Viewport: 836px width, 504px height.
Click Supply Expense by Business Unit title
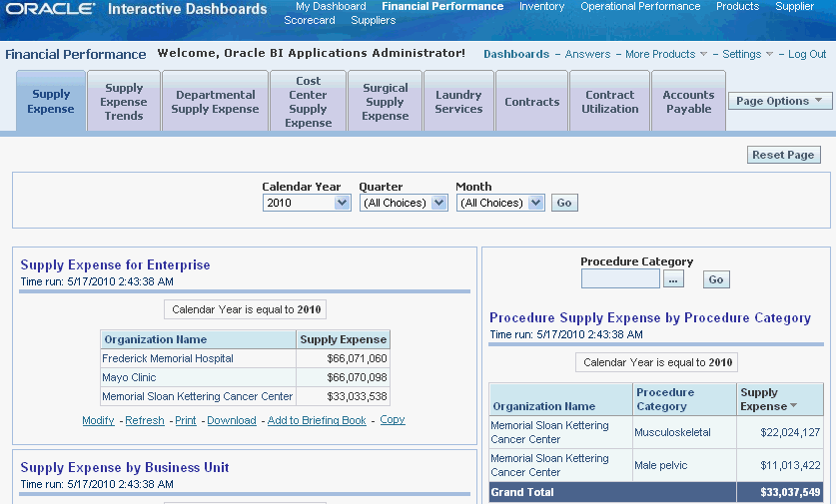pos(125,467)
